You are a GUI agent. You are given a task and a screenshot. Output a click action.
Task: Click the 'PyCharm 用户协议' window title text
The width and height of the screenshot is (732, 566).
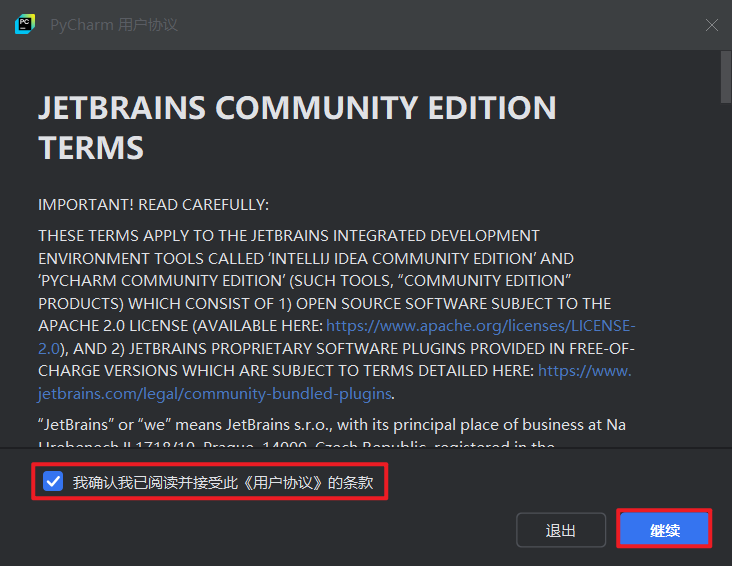coord(114,25)
